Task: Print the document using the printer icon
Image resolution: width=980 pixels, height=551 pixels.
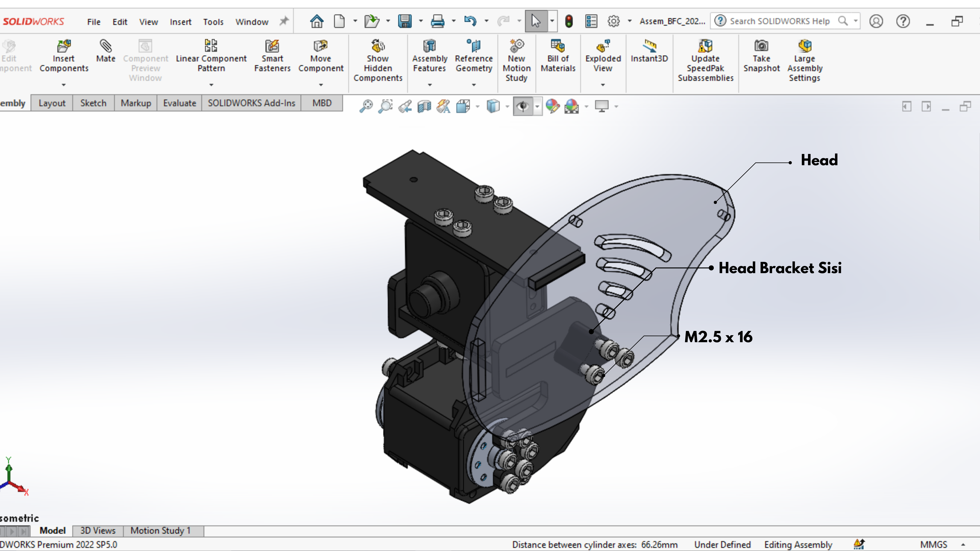Action: pyautogui.click(x=438, y=21)
